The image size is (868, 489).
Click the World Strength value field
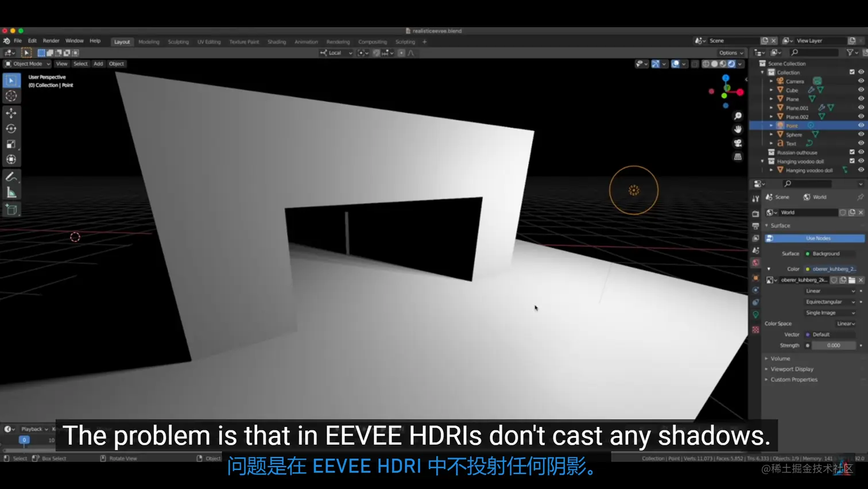tap(834, 345)
